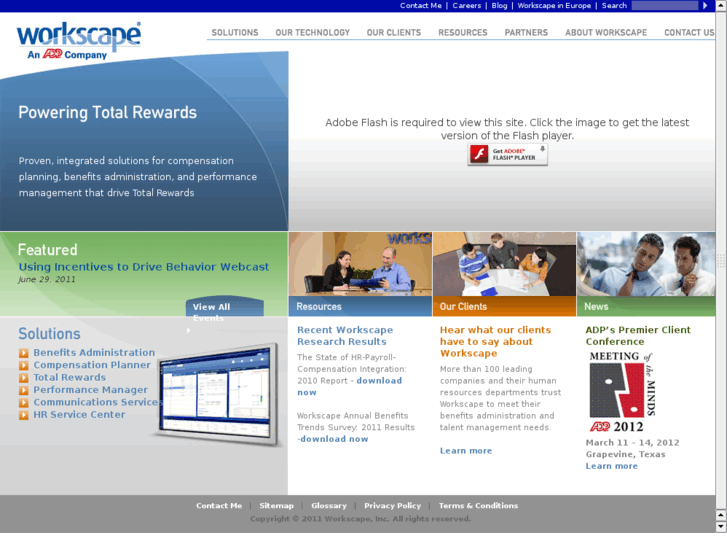Image resolution: width=727 pixels, height=545 pixels.
Task: Click the orange arrow beside Performance Manager
Action: tap(24, 391)
